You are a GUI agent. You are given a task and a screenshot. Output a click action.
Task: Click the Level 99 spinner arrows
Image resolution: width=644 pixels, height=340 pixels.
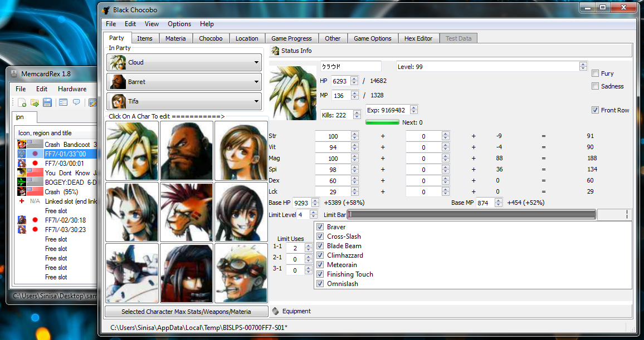point(583,66)
